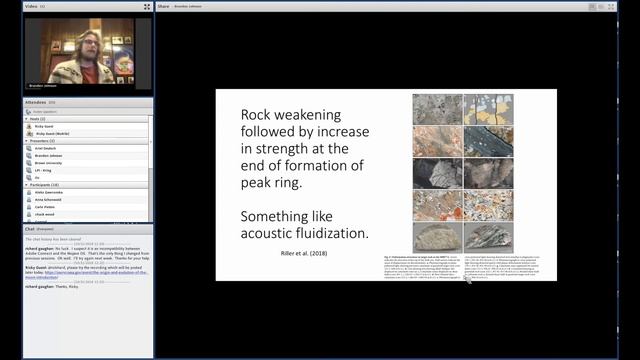Click the Share pod view mode icon

pyautogui.click(x=592, y=7)
